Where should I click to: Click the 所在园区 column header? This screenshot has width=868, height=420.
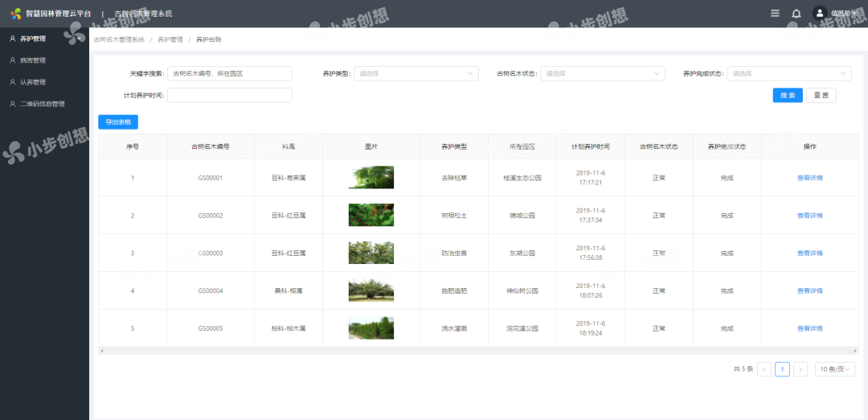click(x=522, y=146)
